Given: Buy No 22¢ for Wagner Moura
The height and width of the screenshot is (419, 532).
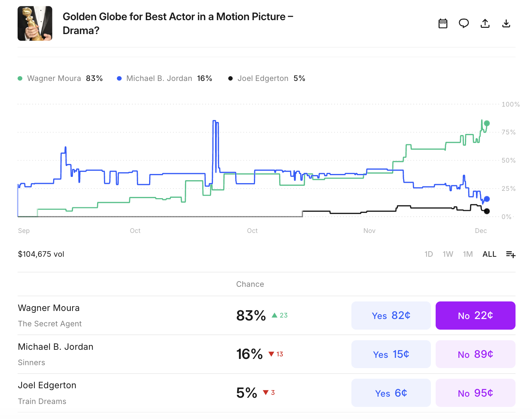Looking at the screenshot, I should (x=475, y=315).
